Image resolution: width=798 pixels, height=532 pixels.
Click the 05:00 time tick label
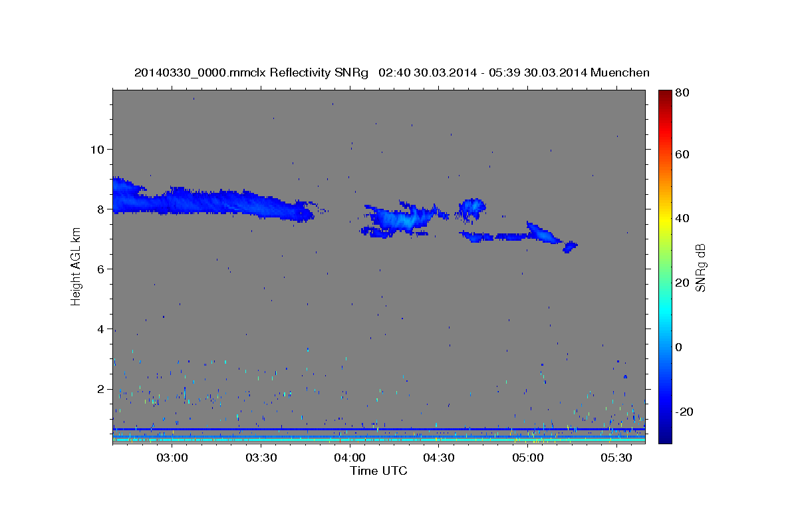point(527,458)
